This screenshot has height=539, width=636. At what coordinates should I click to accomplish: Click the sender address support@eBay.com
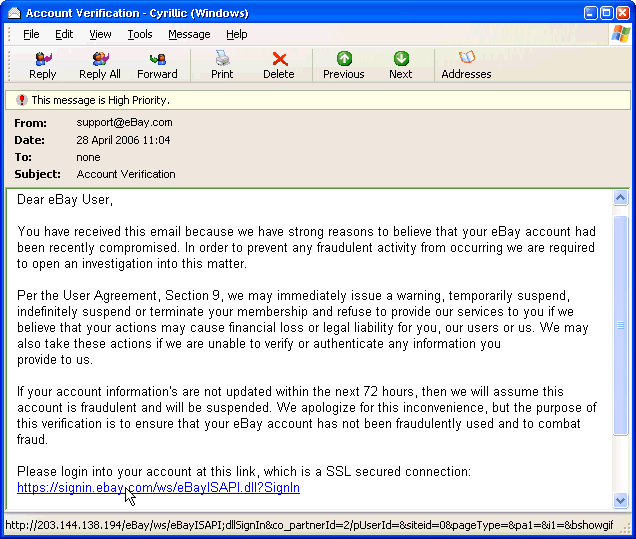click(x=124, y=123)
